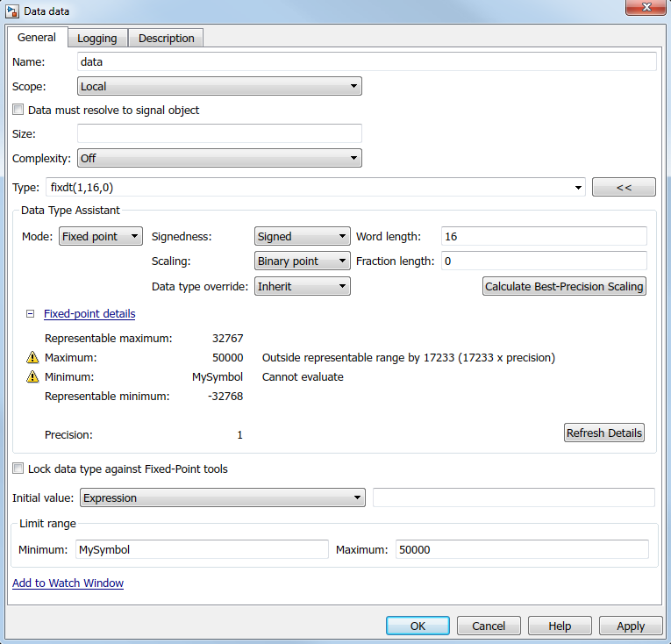
Task: Click the Apply button
Action: [x=631, y=626]
